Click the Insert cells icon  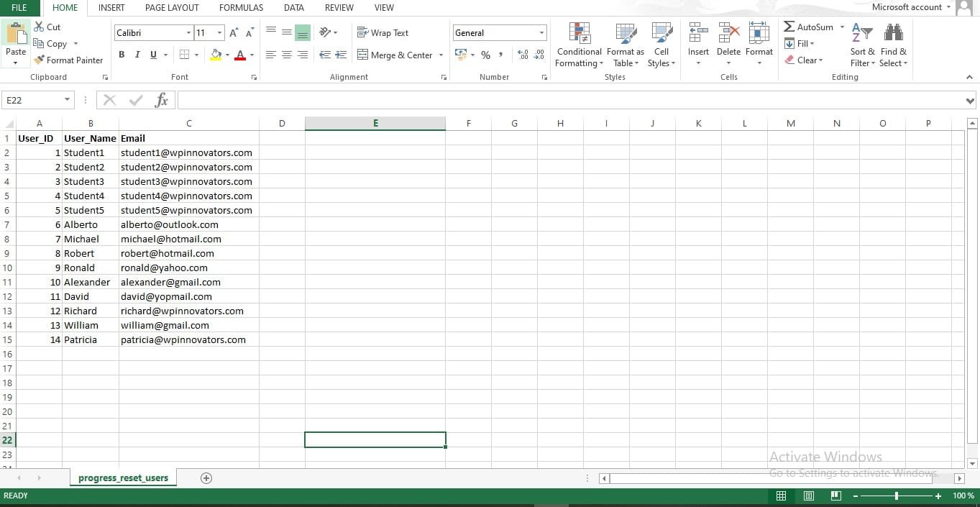click(x=698, y=33)
